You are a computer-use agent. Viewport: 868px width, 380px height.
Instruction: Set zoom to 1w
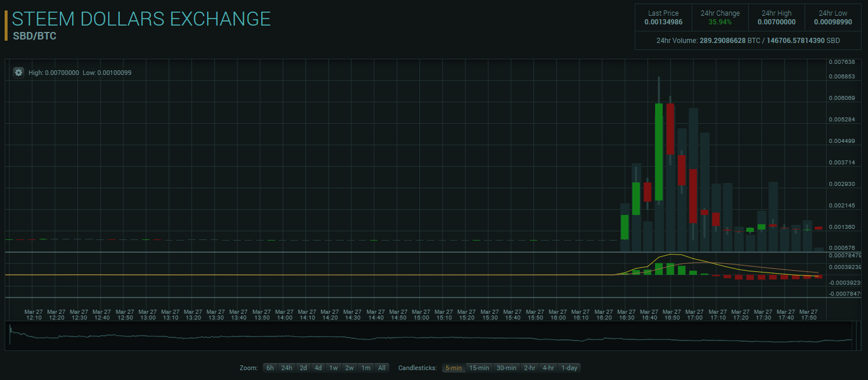click(333, 368)
